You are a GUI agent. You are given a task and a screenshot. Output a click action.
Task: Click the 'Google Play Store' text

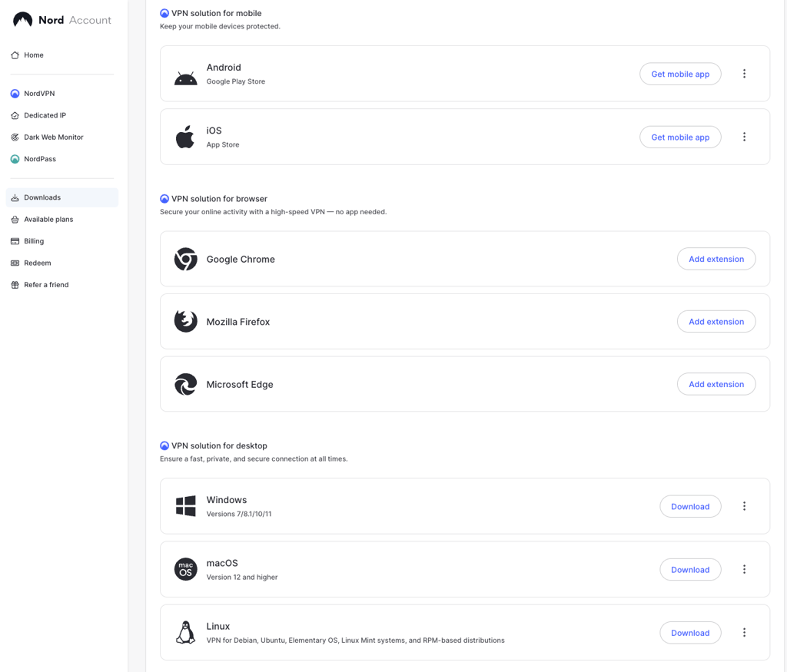point(235,81)
